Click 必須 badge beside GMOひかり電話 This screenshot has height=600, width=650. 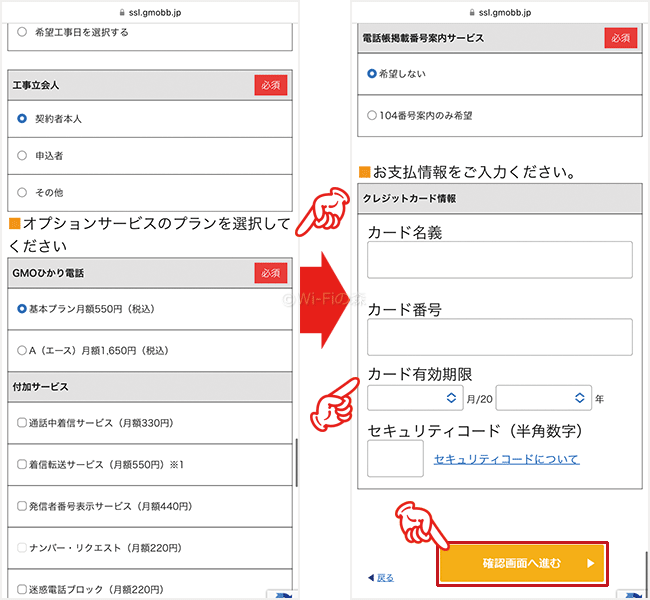click(x=271, y=273)
